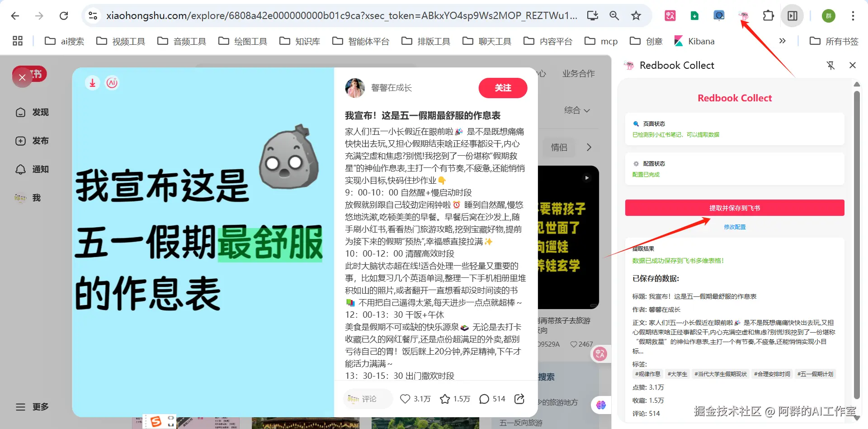Open the zoom magnifier in address bar
The image size is (868, 429).
click(614, 16)
